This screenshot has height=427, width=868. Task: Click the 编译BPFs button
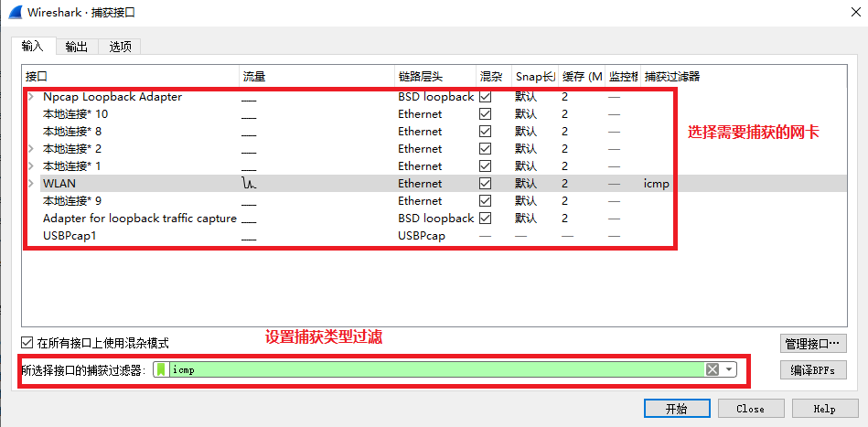coord(813,369)
